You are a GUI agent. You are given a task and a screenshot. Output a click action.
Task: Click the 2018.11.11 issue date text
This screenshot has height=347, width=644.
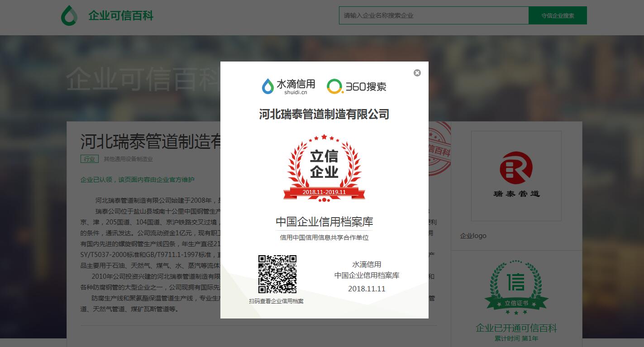[367, 289]
